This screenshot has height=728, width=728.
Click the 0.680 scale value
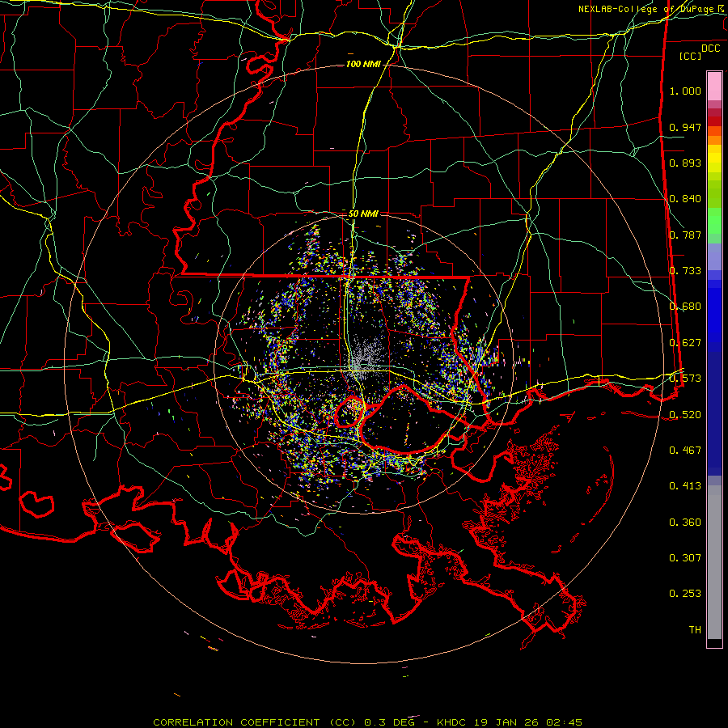pyautogui.click(x=685, y=306)
